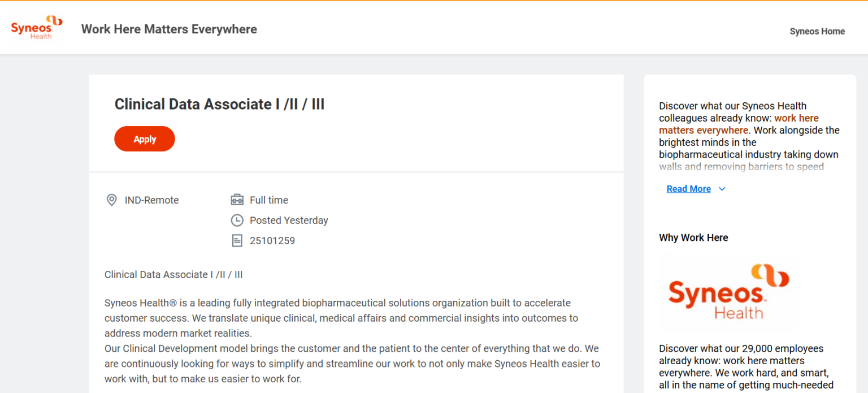Click the chevron beside Read More
868x393 pixels.
pos(722,189)
